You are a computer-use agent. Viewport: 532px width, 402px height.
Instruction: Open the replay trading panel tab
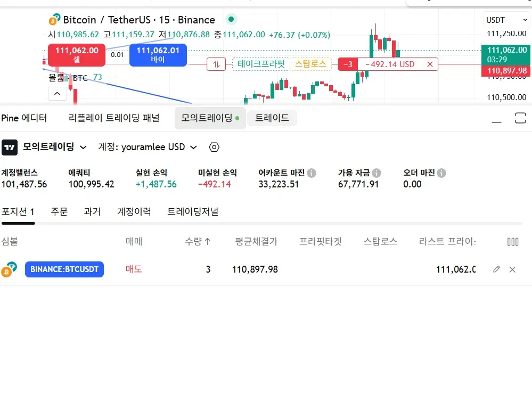114,118
